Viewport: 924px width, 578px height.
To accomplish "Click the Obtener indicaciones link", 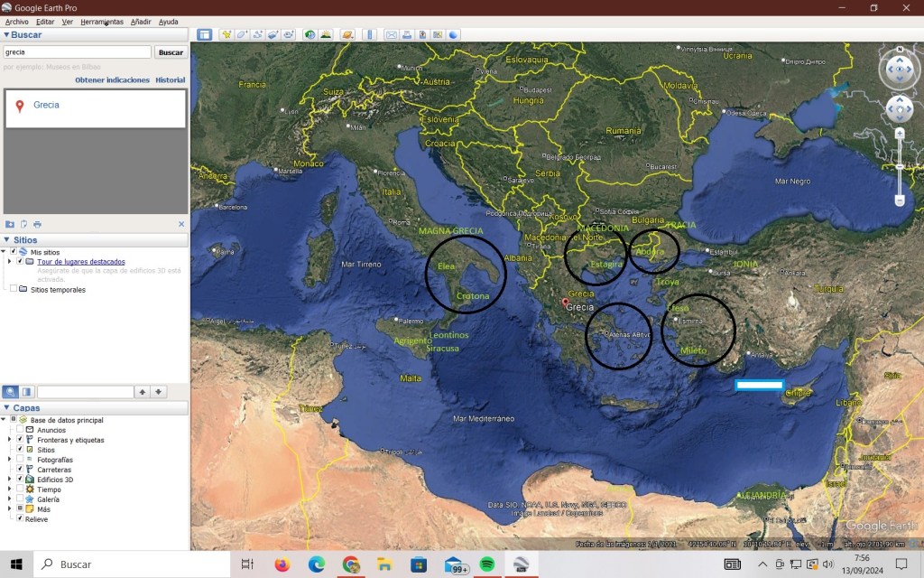I will pyautogui.click(x=112, y=80).
